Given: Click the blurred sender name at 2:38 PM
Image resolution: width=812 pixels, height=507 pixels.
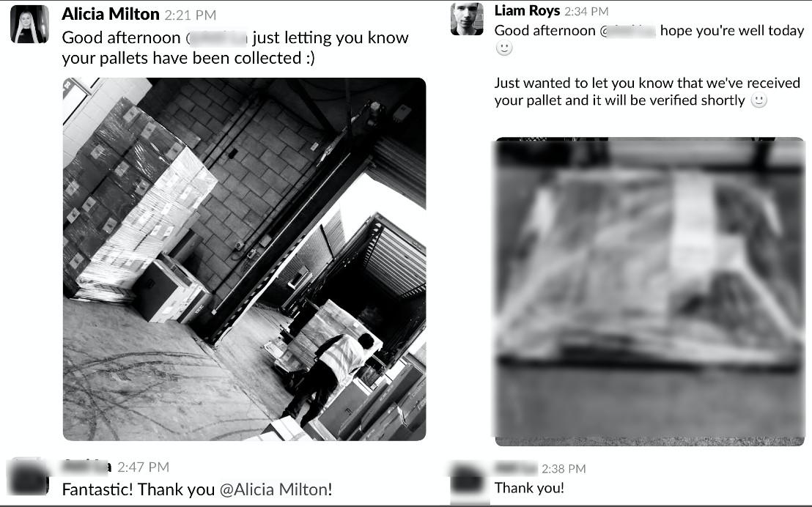Looking at the screenshot, I should (x=516, y=469).
